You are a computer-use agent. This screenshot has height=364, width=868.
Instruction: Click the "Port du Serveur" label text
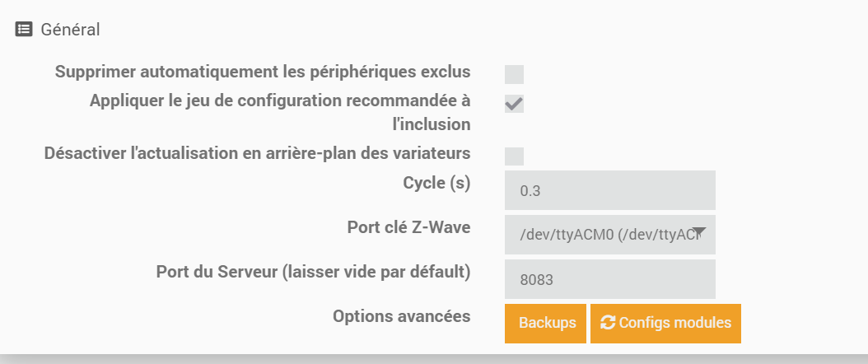click(x=313, y=272)
